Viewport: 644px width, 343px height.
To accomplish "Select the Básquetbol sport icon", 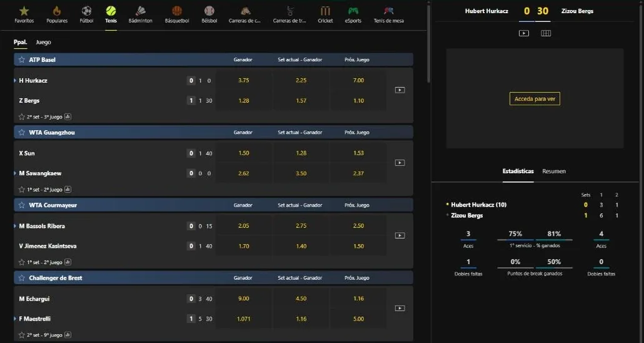I will (177, 11).
